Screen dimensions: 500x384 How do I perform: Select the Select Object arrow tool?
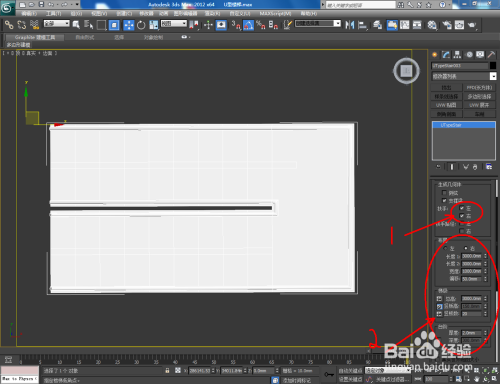tap(76, 25)
